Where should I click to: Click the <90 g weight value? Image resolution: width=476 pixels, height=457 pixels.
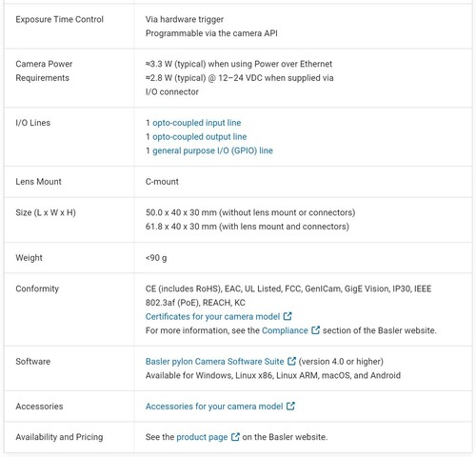click(156, 258)
